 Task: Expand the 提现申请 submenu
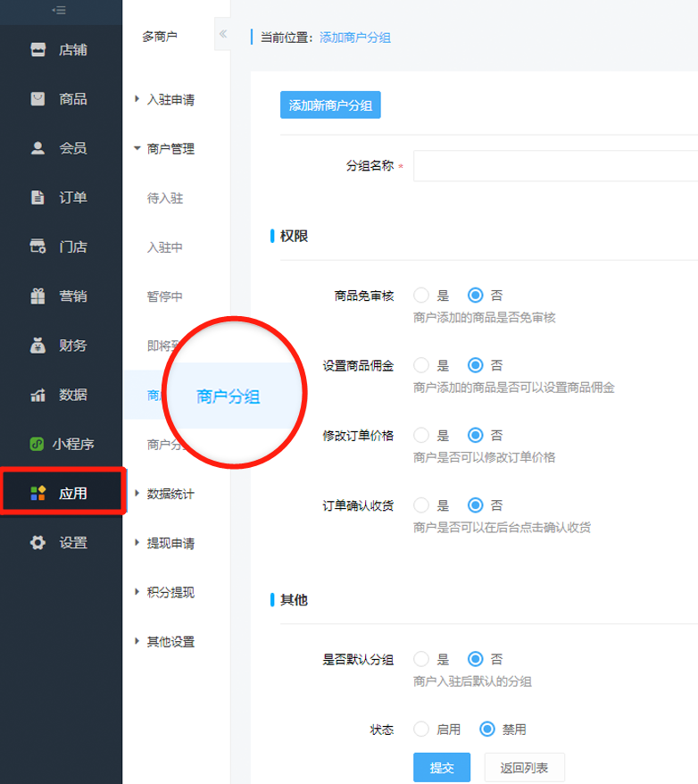(170, 543)
